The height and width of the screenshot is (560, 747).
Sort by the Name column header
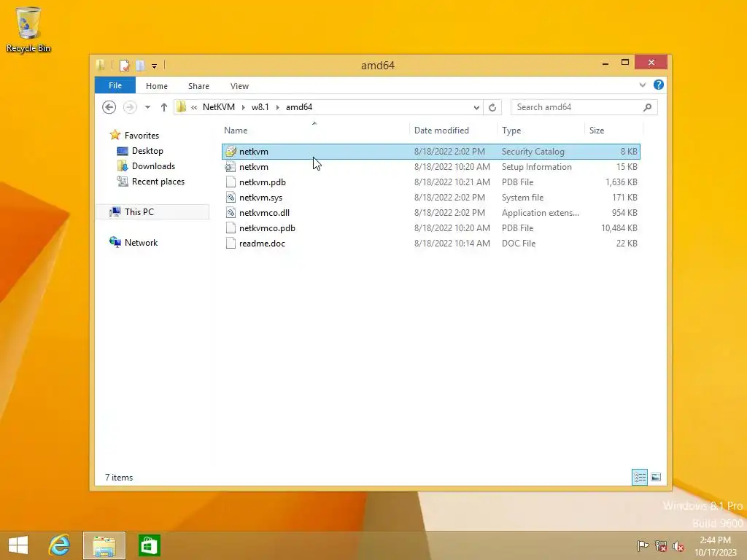point(314,130)
